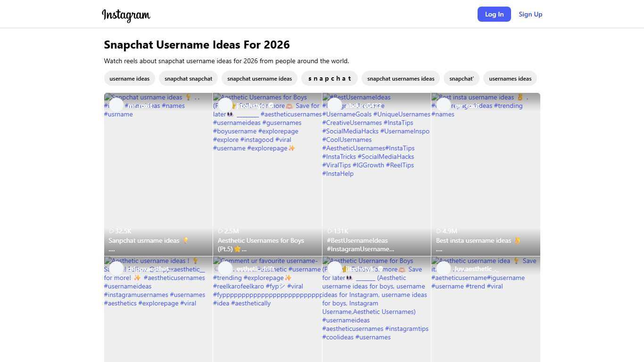Select the "username ideas" chip

(129, 79)
